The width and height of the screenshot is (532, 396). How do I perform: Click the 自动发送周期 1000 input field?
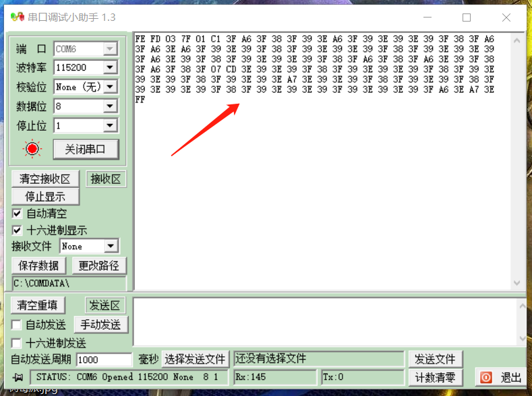(x=104, y=360)
